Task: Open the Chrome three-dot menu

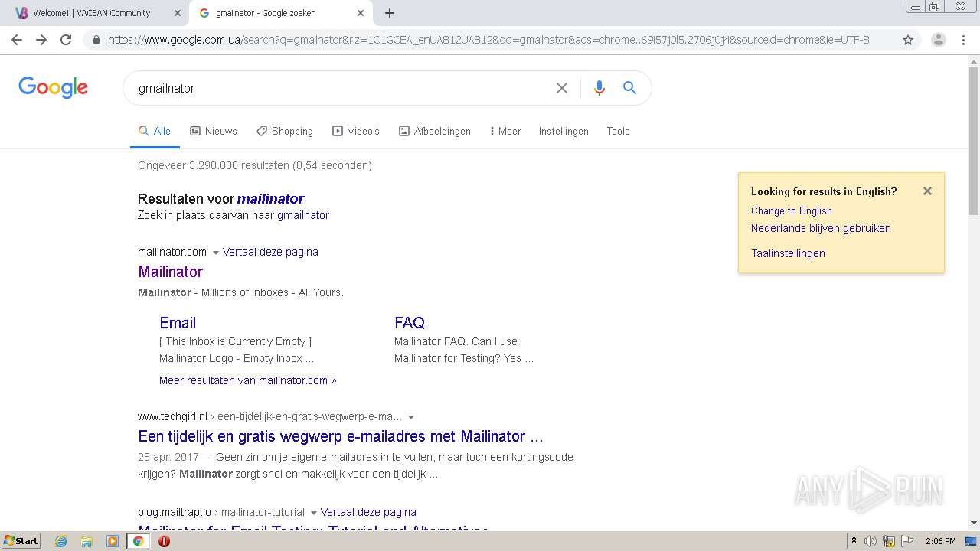Action: point(963,40)
